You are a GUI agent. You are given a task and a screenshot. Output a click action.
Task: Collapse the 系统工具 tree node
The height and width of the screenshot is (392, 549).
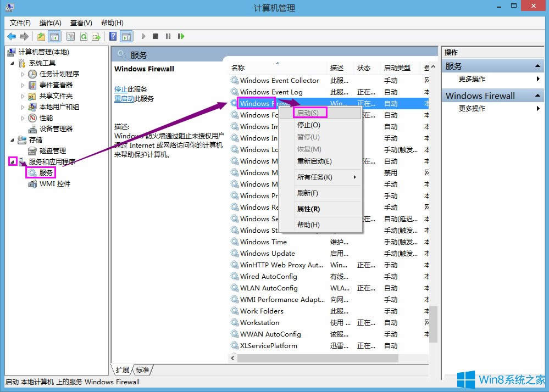tap(13, 63)
